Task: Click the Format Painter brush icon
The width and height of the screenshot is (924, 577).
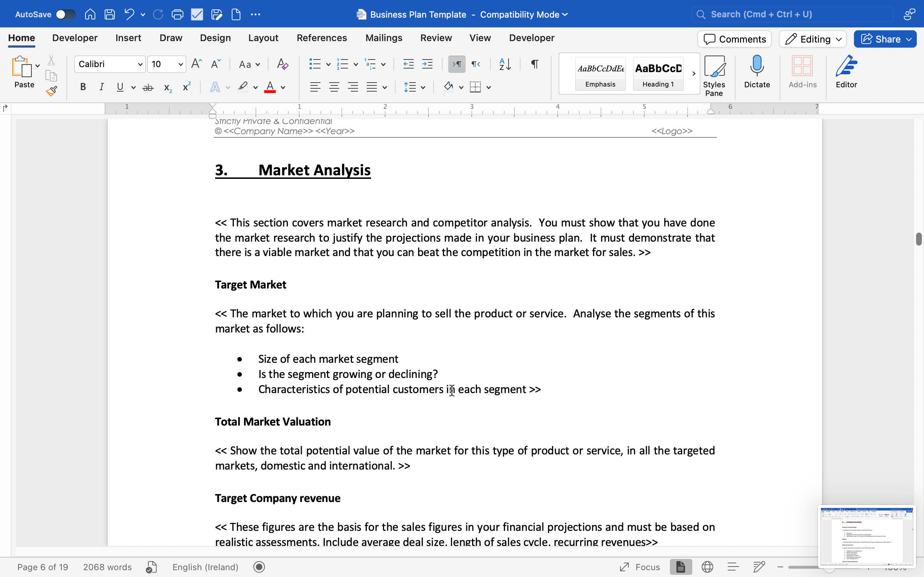Action: pyautogui.click(x=51, y=91)
